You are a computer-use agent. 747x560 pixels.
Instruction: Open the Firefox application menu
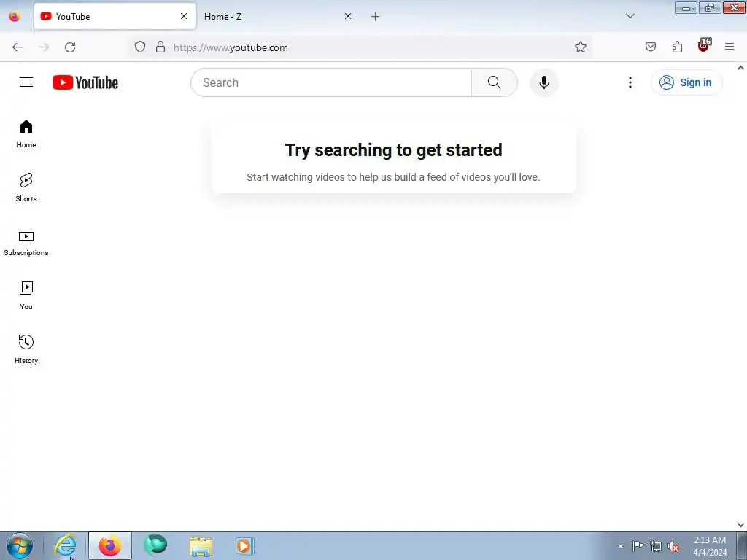click(x=729, y=47)
